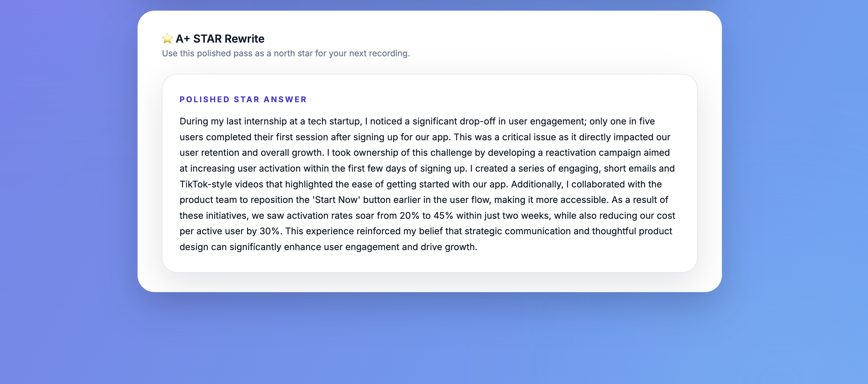Click the "30%" cost reduction figure
This screenshot has width=868, height=384.
[x=270, y=231]
